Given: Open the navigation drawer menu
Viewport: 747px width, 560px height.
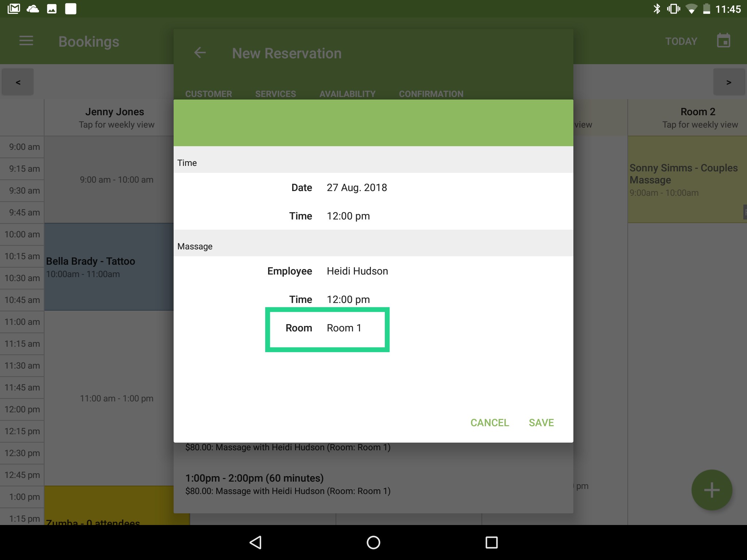Looking at the screenshot, I should pyautogui.click(x=26, y=41).
